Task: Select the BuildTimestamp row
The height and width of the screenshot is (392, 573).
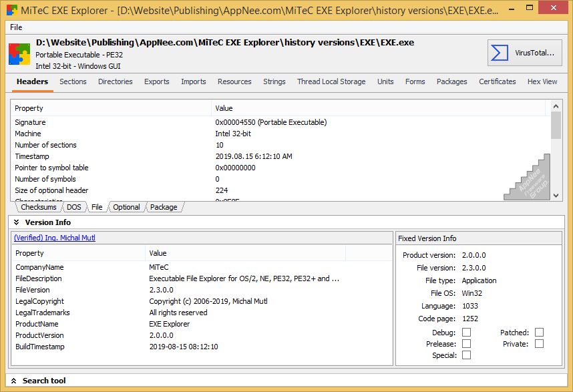Action: tap(202, 347)
